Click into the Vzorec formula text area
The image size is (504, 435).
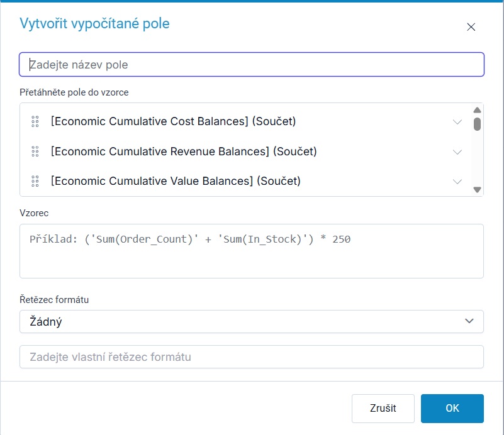click(x=251, y=251)
